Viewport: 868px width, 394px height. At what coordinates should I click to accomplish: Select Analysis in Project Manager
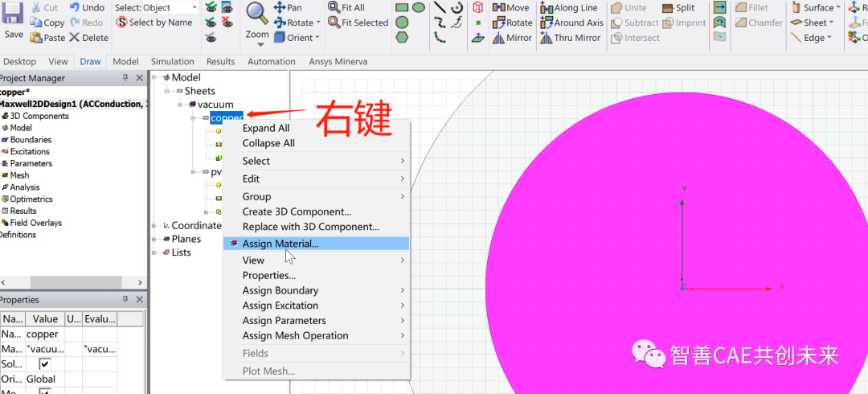tap(25, 187)
